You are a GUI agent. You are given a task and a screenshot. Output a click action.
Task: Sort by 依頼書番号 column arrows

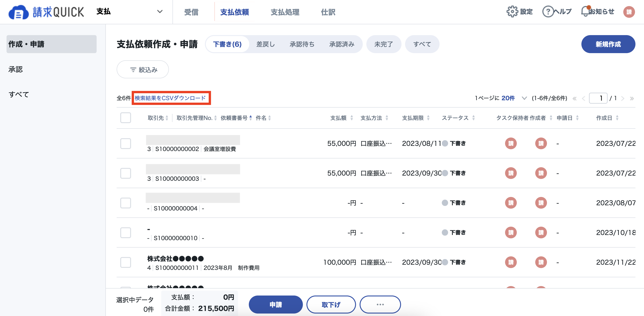tap(250, 118)
